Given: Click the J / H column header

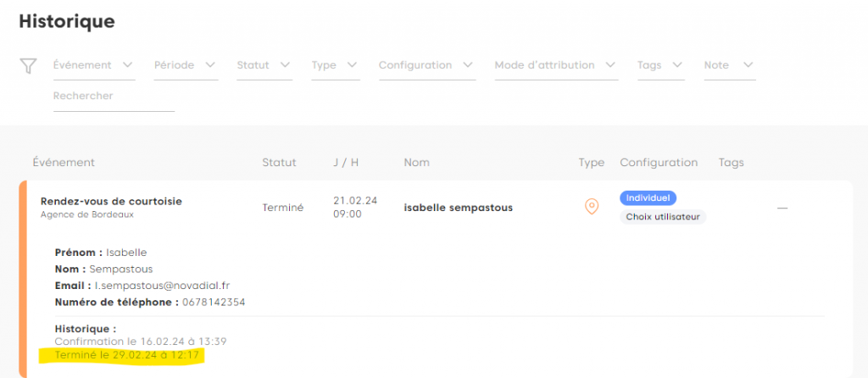Looking at the screenshot, I should coord(348,162).
